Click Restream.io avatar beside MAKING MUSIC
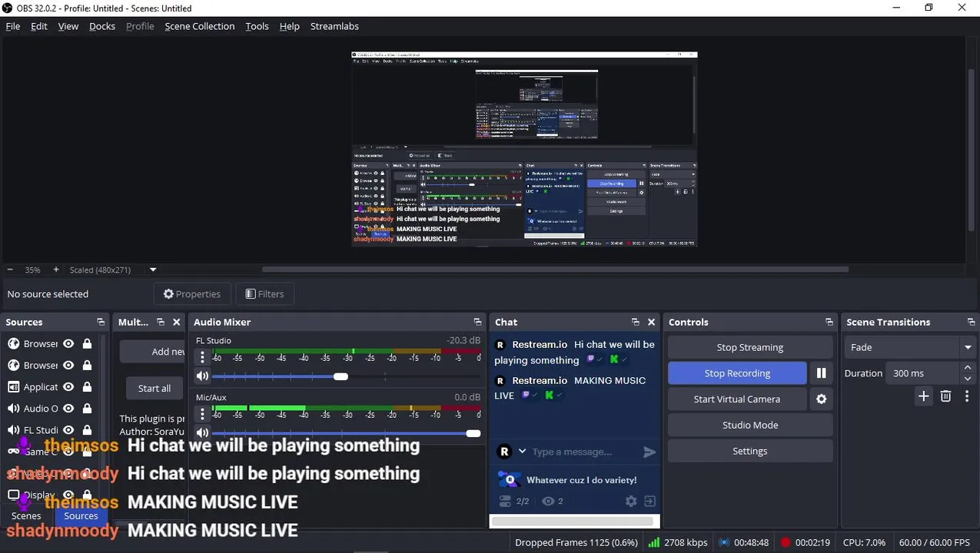 (500, 381)
